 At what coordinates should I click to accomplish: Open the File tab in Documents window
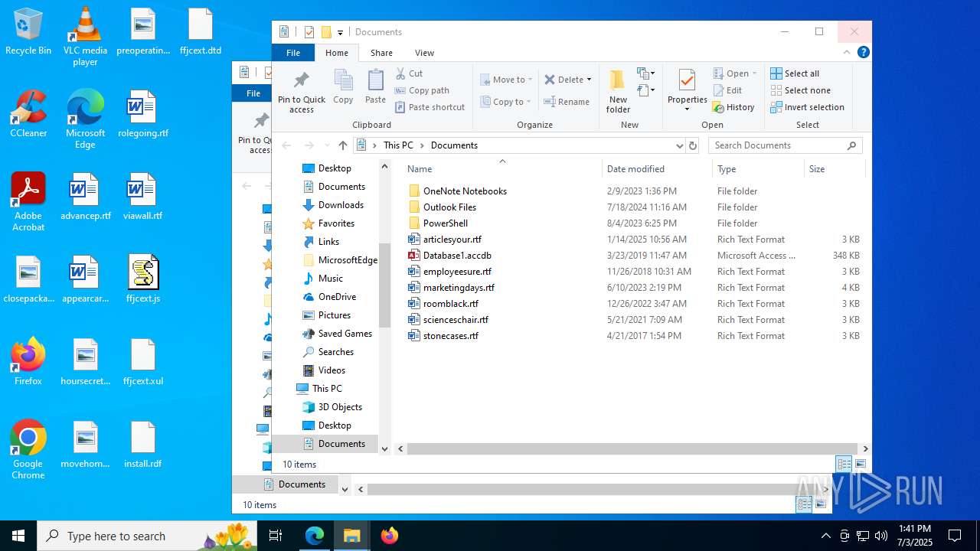[x=293, y=53]
